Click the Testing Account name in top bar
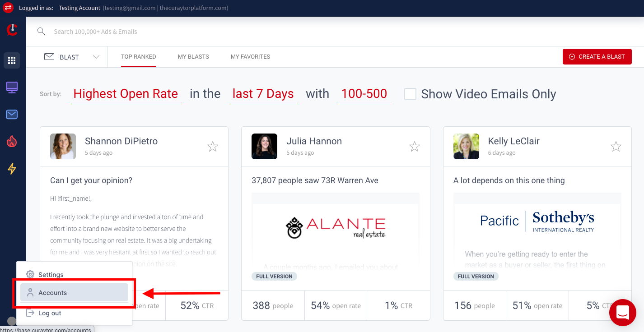Screen dimensions: 644x332 click(79, 8)
